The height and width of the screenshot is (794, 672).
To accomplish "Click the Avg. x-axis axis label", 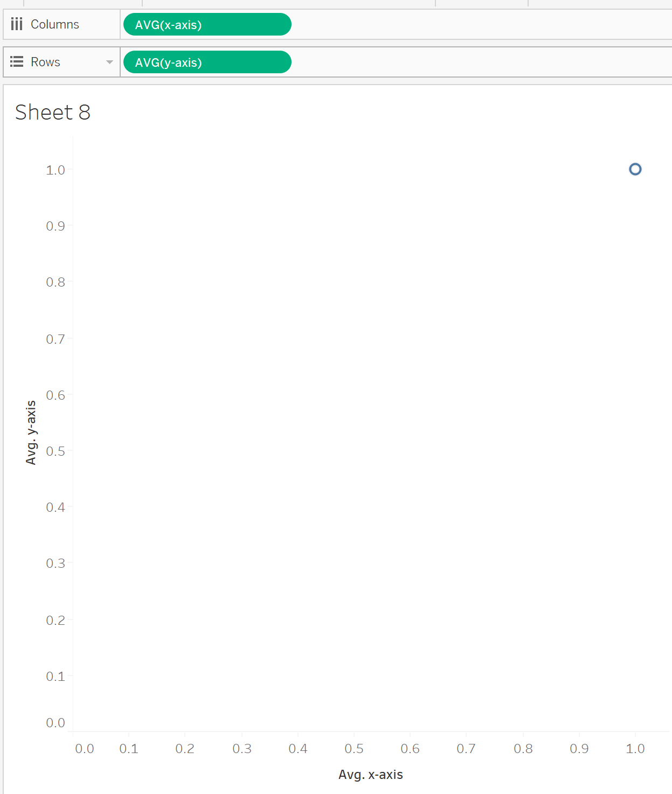I will [x=370, y=775].
